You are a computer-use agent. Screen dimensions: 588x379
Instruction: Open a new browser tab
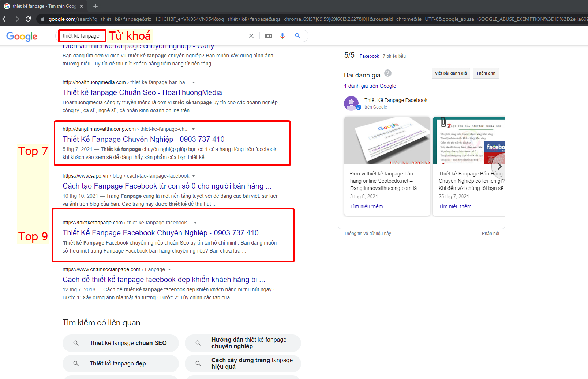pos(95,6)
